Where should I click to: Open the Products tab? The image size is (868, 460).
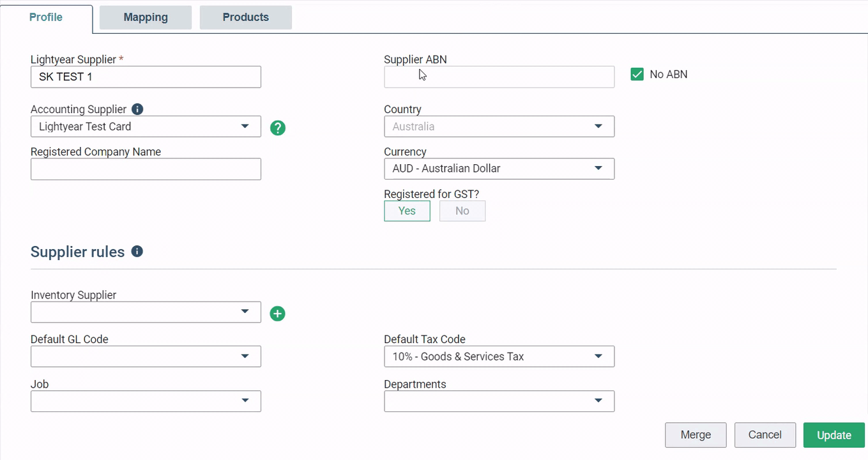(x=246, y=17)
